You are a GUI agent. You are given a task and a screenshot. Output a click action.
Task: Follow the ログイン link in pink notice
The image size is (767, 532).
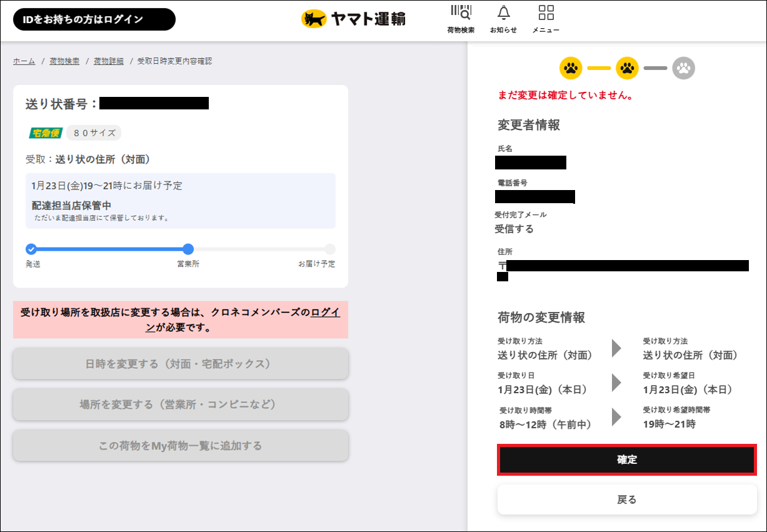coord(325,313)
